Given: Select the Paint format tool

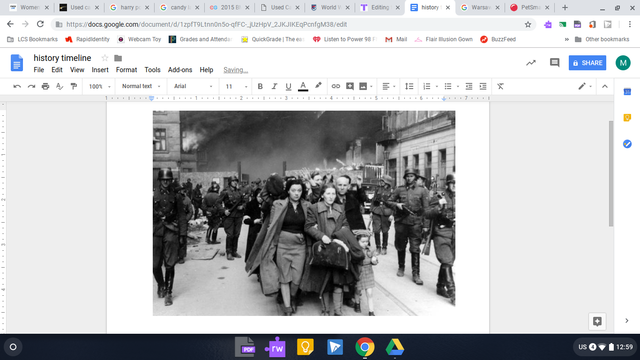Looking at the screenshot, I should click(x=73, y=86).
